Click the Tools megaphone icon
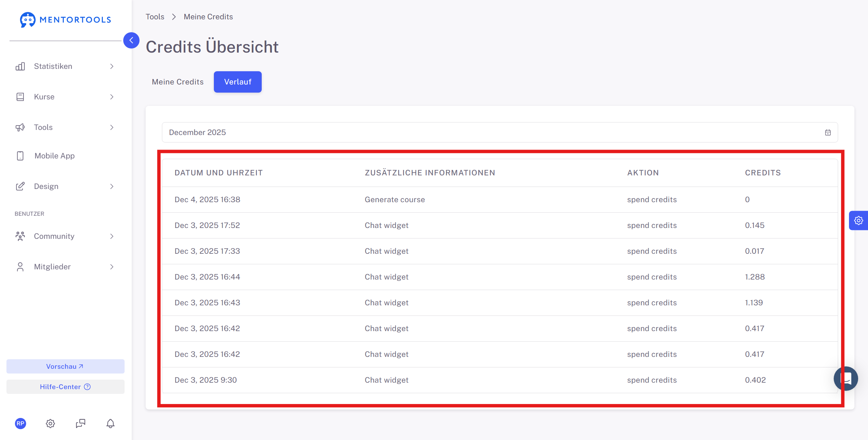 point(20,127)
